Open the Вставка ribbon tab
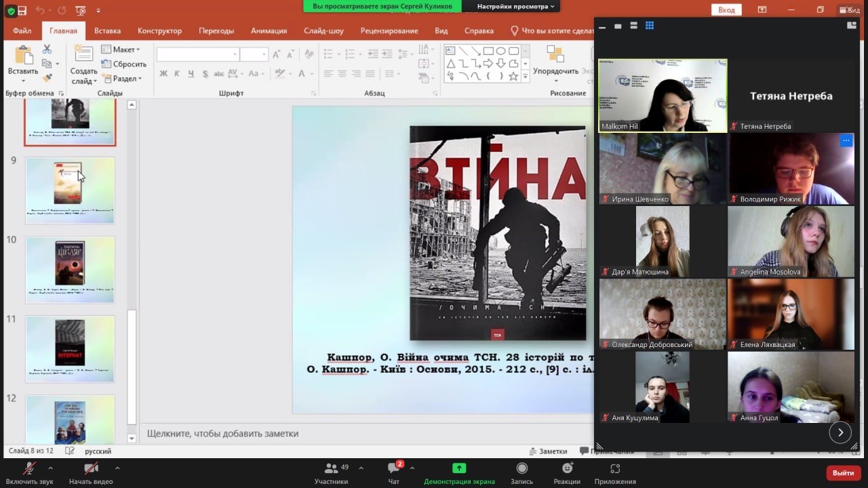 click(x=107, y=30)
